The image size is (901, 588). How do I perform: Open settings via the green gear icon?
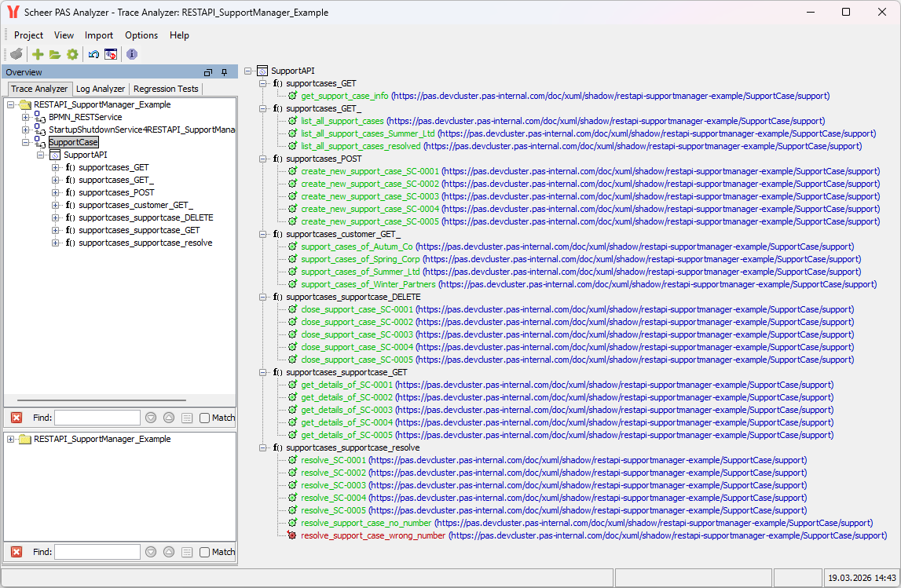coord(72,54)
